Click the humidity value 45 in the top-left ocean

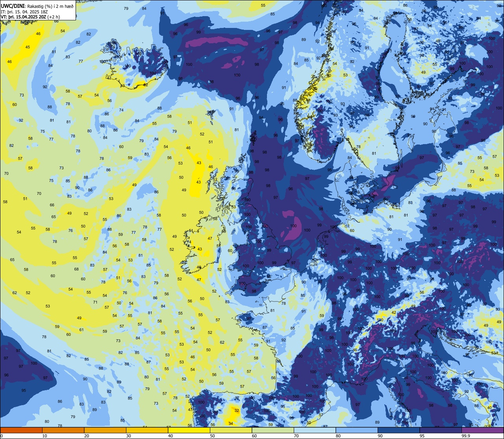coord(28,47)
